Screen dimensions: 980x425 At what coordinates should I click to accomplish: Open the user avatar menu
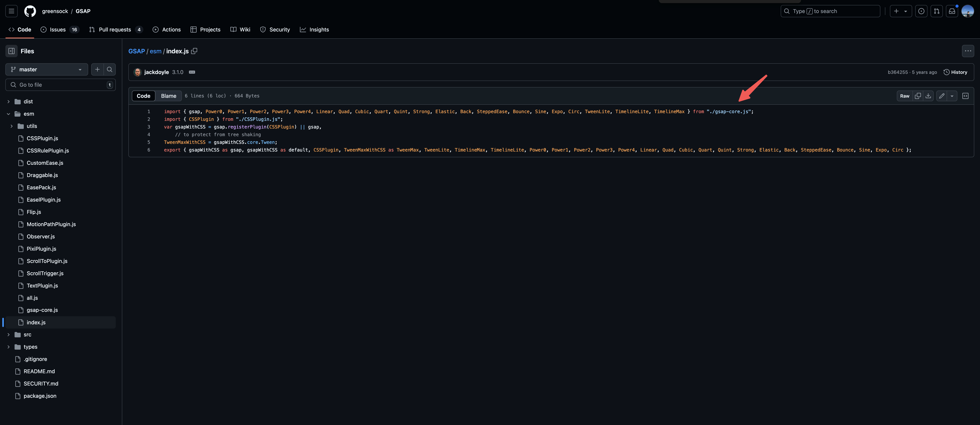click(x=967, y=11)
